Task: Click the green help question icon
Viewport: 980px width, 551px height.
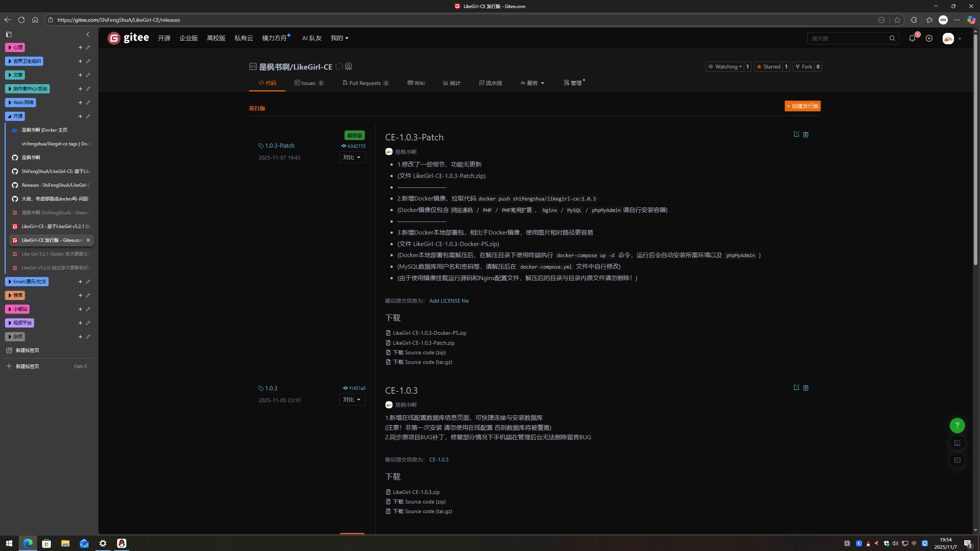Action: point(957,425)
